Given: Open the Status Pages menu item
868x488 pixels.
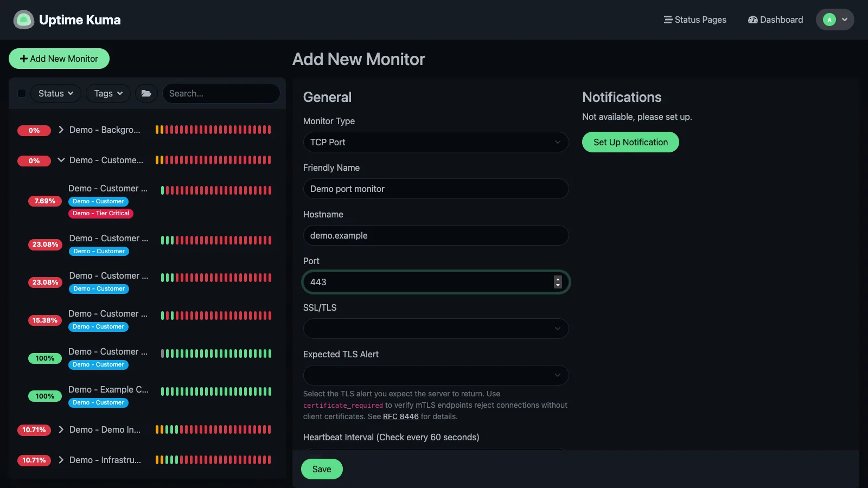Looking at the screenshot, I should tap(695, 20).
